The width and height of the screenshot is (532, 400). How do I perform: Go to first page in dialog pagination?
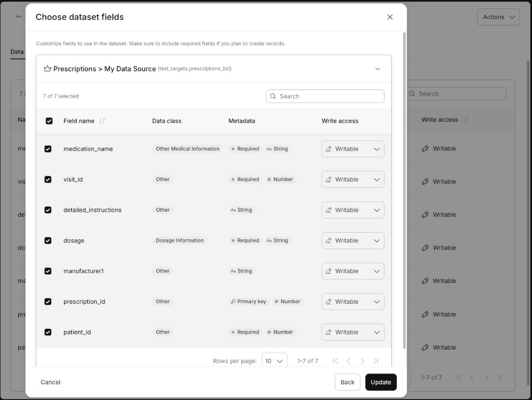click(x=335, y=361)
